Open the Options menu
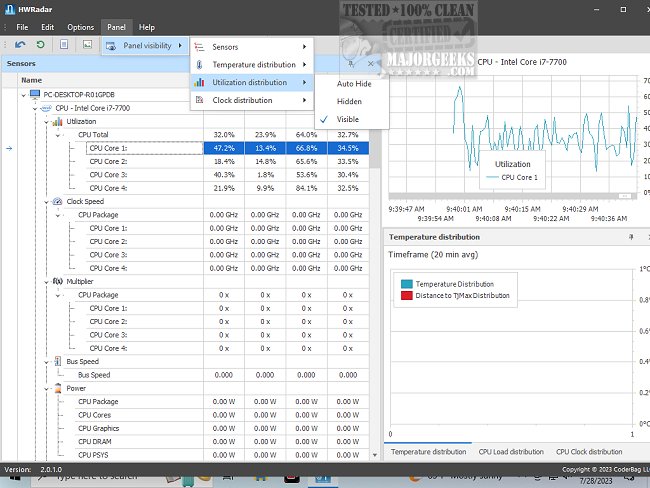The height and width of the screenshot is (488, 650). [x=80, y=27]
